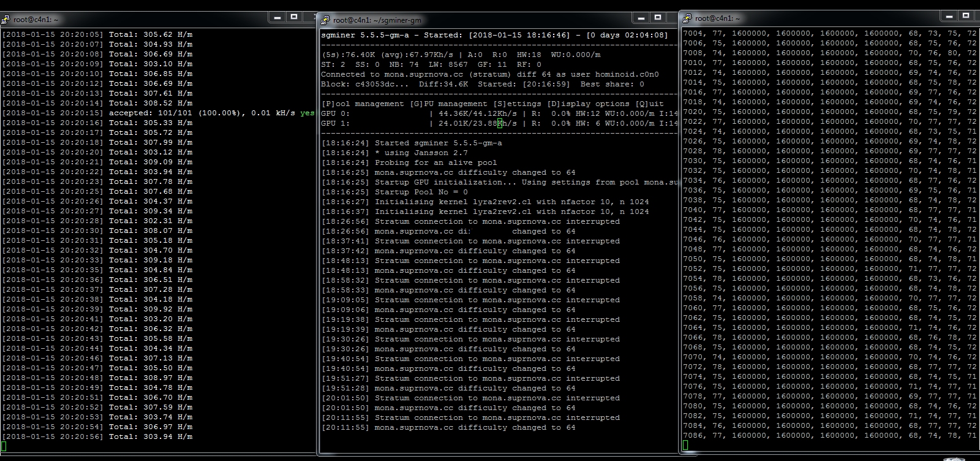Click '[P]ool management' in sgminer menu
The width and height of the screenshot is (980, 461).
point(363,104)
